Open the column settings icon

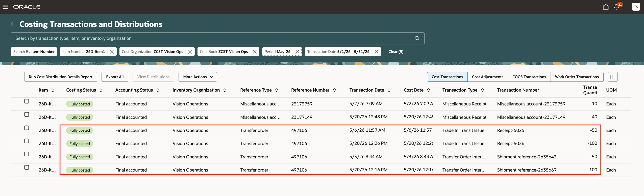[x=613, y=77]
